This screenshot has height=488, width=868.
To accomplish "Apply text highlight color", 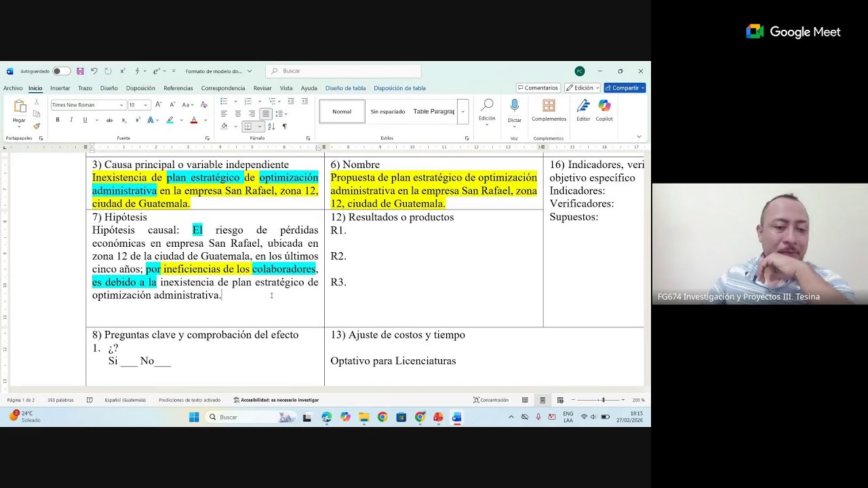I will click(170, 120).
